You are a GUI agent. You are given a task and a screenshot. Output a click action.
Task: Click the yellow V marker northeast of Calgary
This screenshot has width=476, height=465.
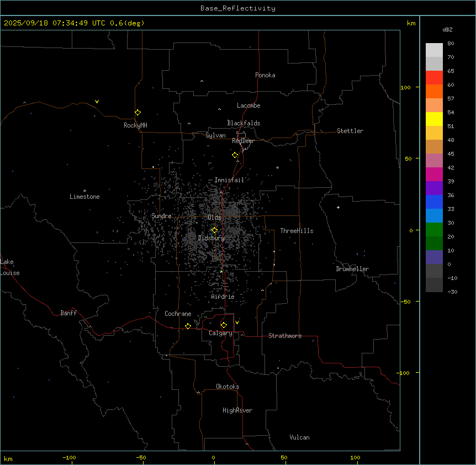point(237,322)
